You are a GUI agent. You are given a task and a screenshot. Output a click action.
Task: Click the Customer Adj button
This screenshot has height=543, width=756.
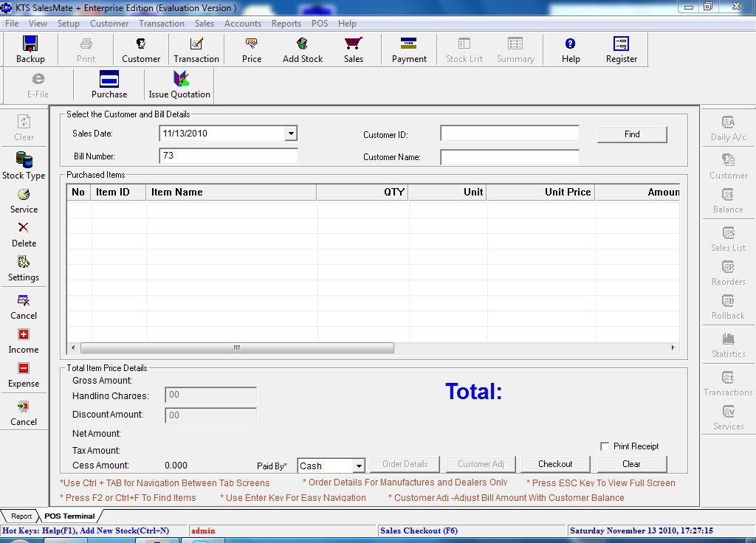pyautogui.click(x=481, y=464)
